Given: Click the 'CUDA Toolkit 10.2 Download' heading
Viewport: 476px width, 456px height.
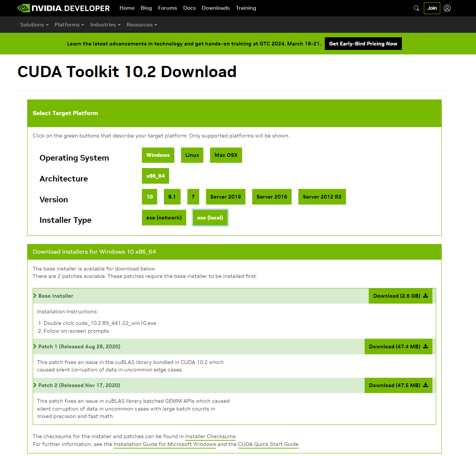Looking at the screenshot, I should 127,72.
